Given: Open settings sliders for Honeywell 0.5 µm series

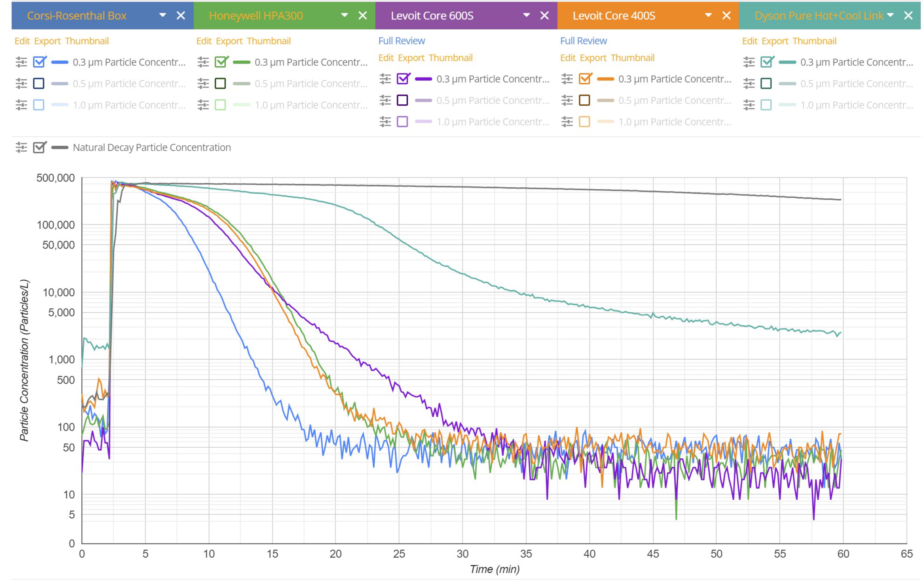Looking at the screenshot, I should pyautogui.click(x=203, y=83).
